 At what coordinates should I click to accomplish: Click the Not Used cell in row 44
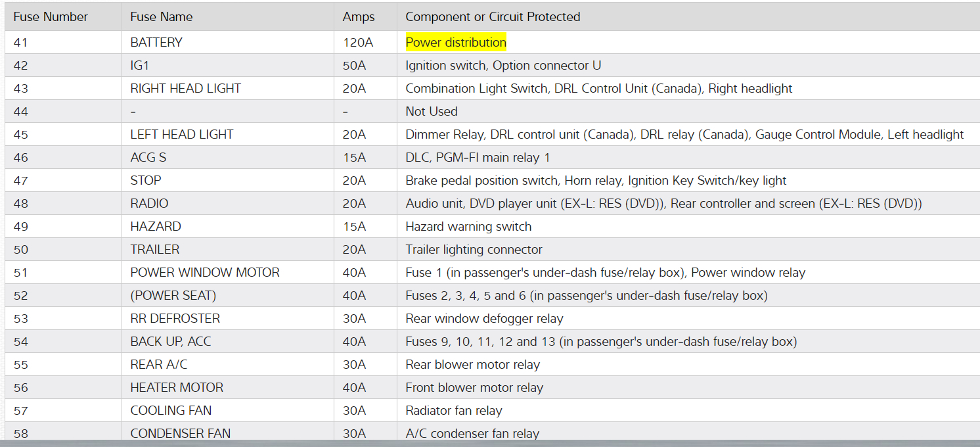432,112
